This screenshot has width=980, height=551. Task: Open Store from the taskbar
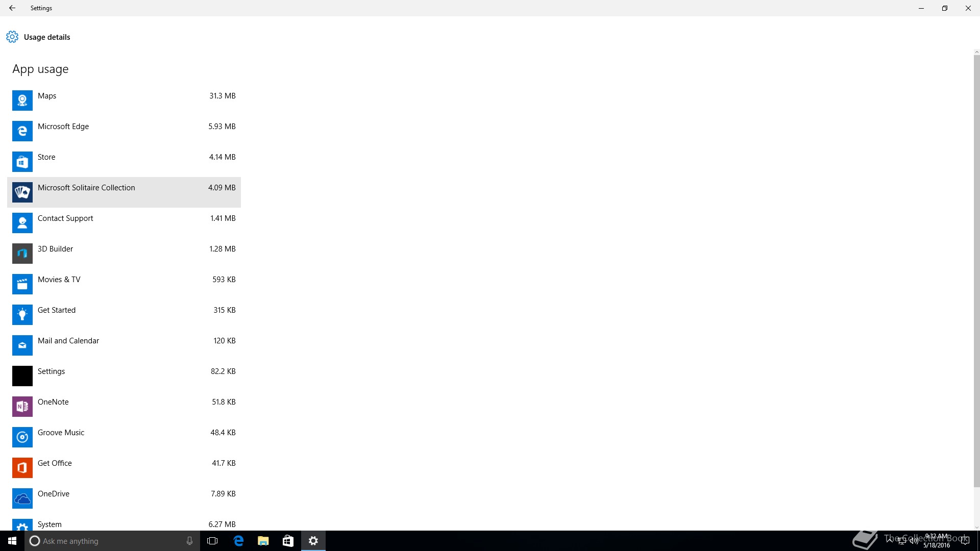[x=288, y=541]
